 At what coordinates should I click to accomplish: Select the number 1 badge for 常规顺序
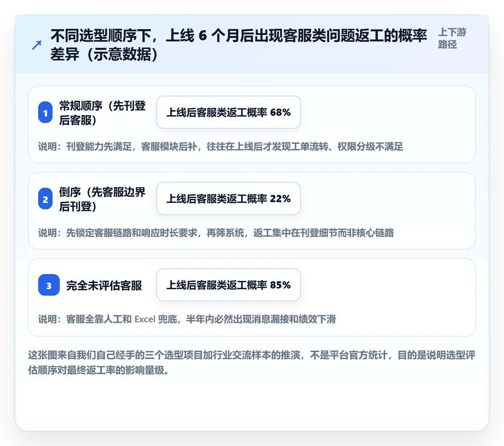45,113
